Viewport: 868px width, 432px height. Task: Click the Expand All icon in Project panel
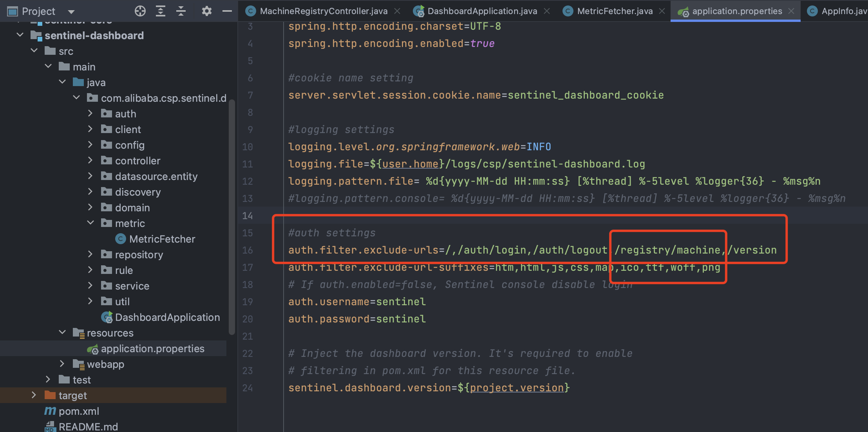(x=161, y=11)
